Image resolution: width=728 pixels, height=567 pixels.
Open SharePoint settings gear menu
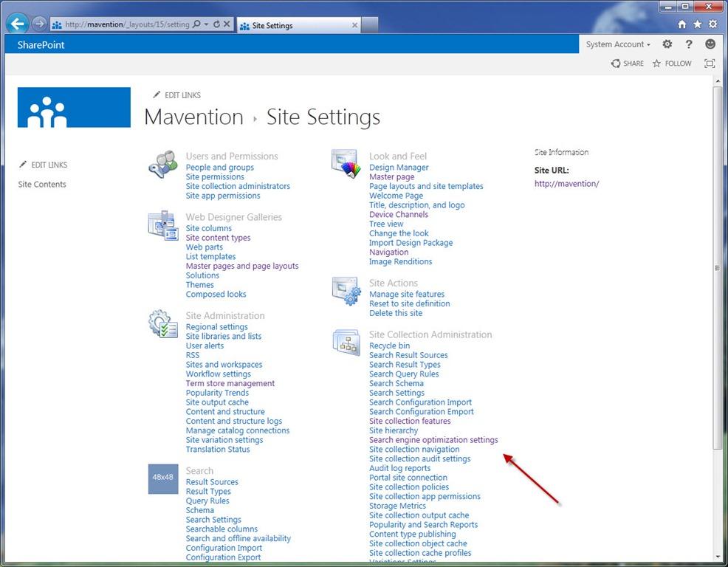[667, 44]
